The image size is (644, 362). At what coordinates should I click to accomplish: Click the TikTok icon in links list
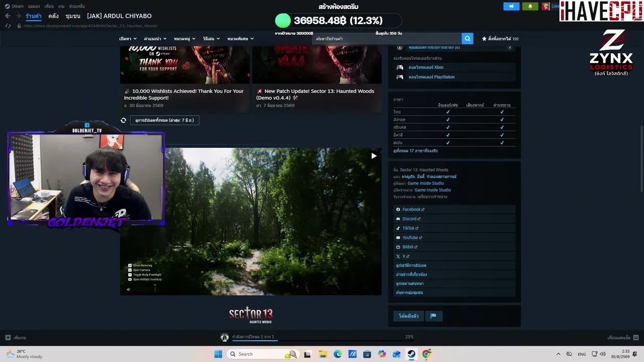coord(398,228)
